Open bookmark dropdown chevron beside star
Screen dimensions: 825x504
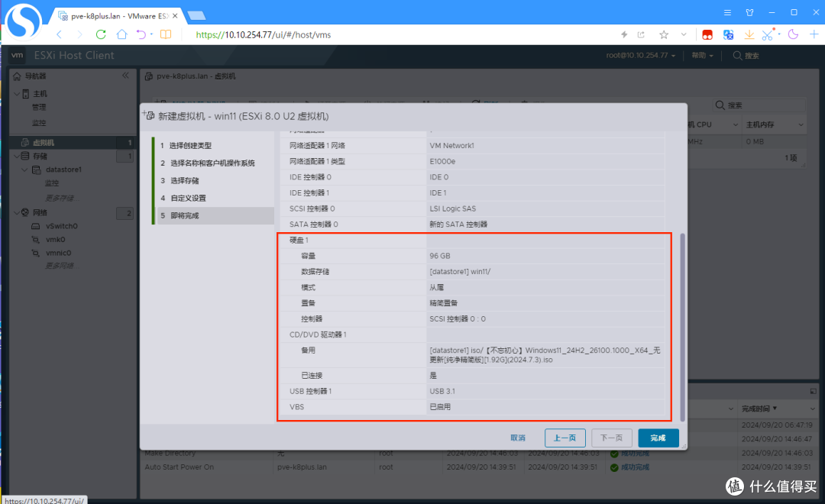tap(684, 34)
